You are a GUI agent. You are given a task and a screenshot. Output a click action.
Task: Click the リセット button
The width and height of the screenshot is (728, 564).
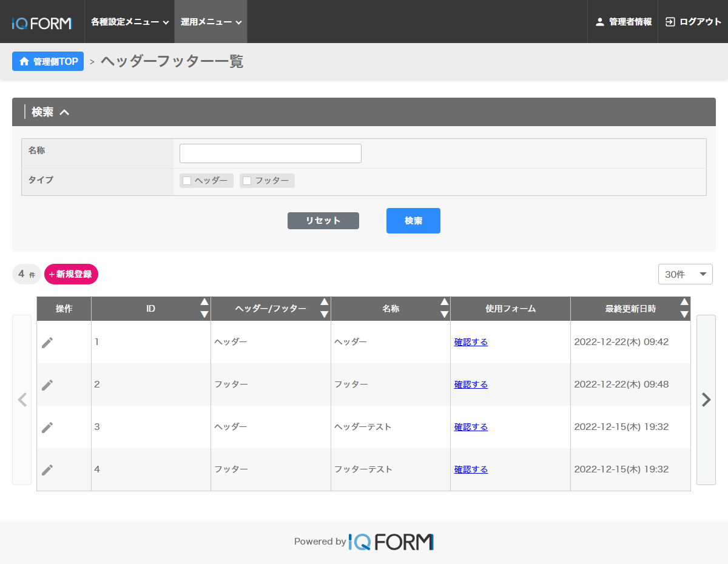coord(323,221)
